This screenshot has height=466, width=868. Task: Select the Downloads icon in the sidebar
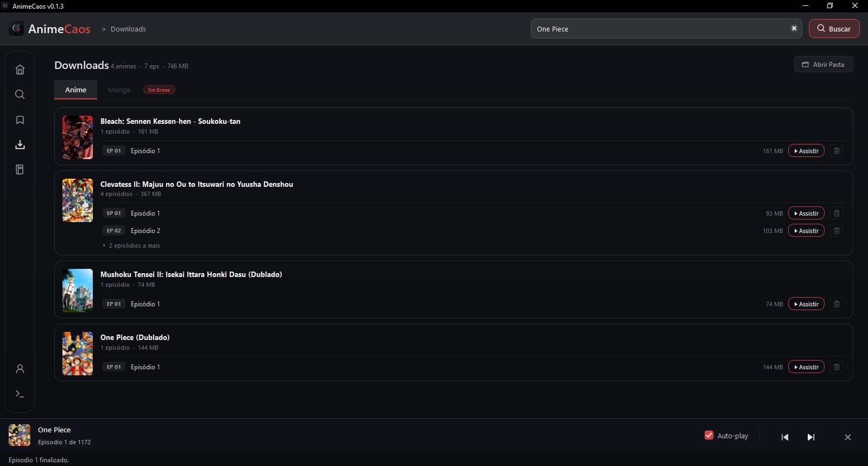[x=20, y=144]
